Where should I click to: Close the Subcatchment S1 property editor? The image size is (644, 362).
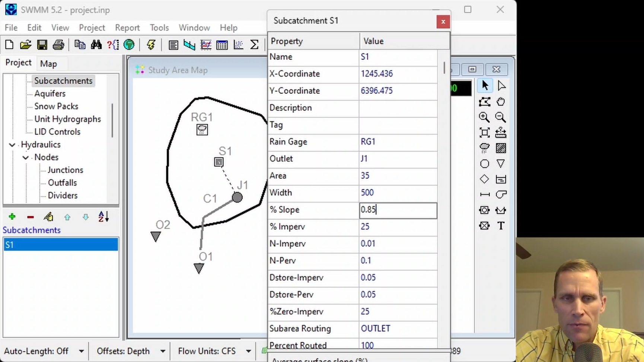[x=443, y=22]
